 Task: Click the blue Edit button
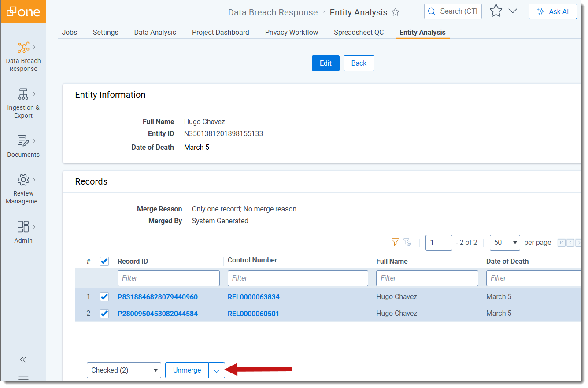click(x=325, y=63)
